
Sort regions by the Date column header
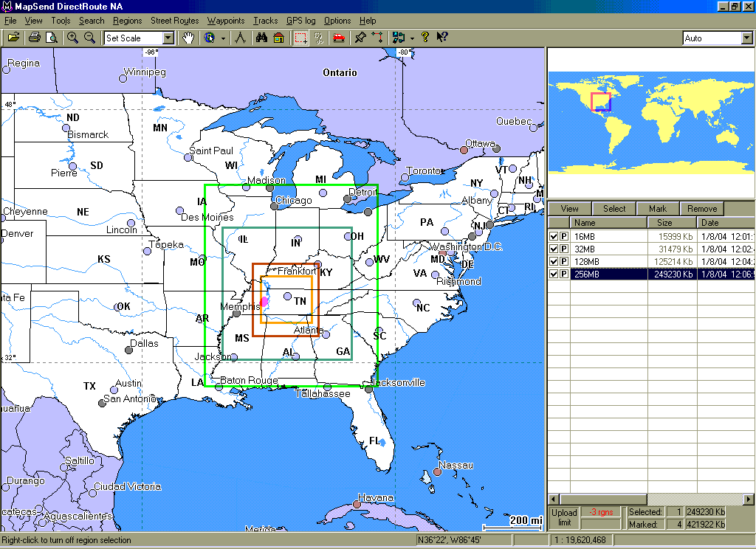pos(726,223)
